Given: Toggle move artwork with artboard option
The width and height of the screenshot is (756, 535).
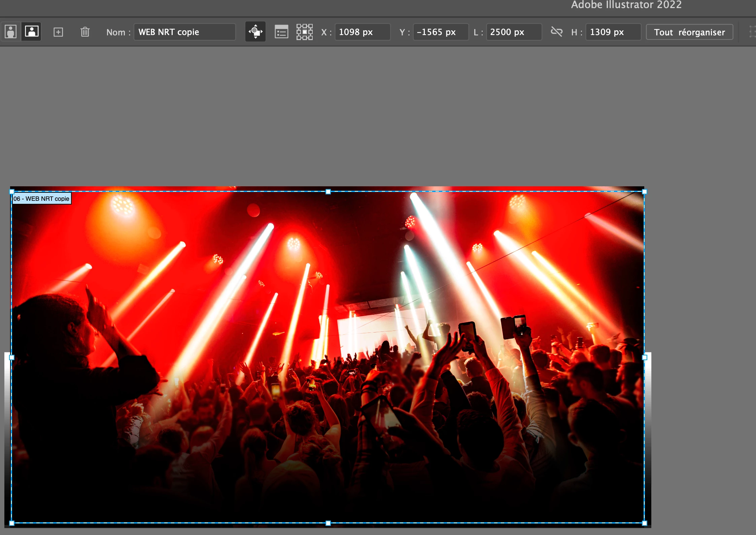Looking at the screenshot, I should click(x=255, y=32).
